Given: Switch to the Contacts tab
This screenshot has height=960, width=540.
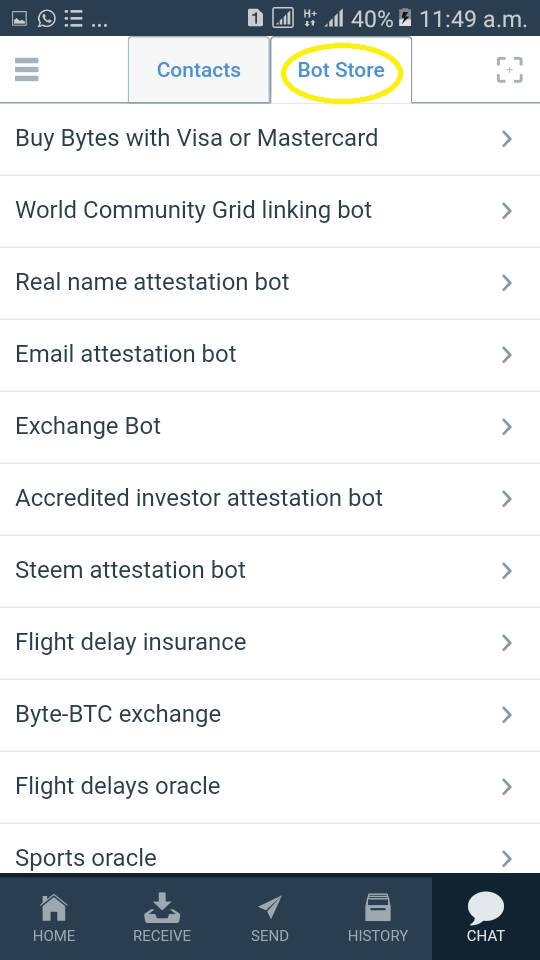Looking at the screenshot, I should [x=198, y=70].
